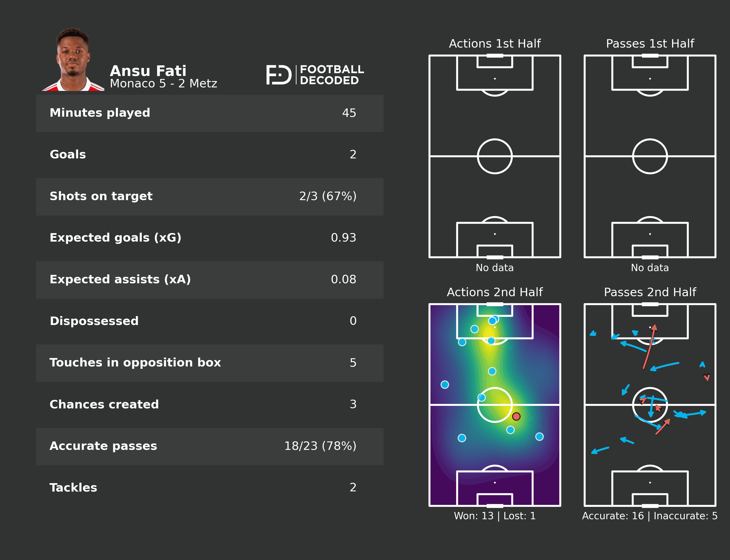This screenshot has width=730, height=560.
Task: Click the Accurate: 16 | Inaccurate: 5 caption
Action: (650, 516)
